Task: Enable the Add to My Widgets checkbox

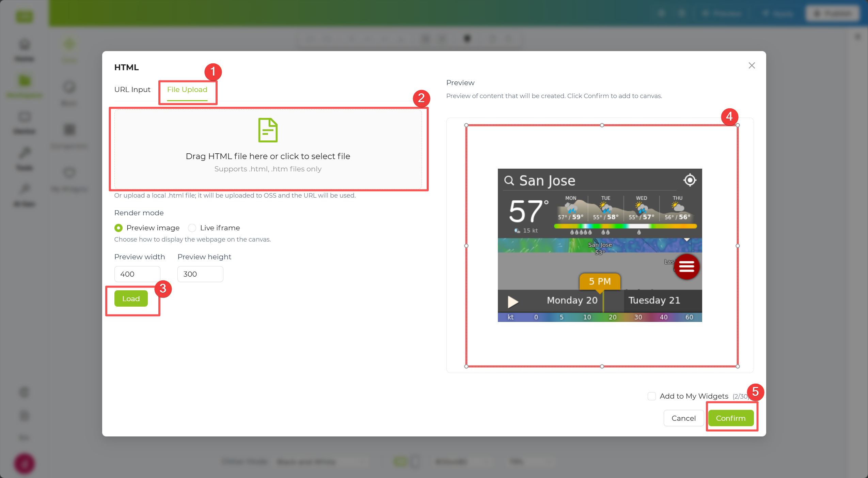Action: pyautogui.click(x=652, y=396)
